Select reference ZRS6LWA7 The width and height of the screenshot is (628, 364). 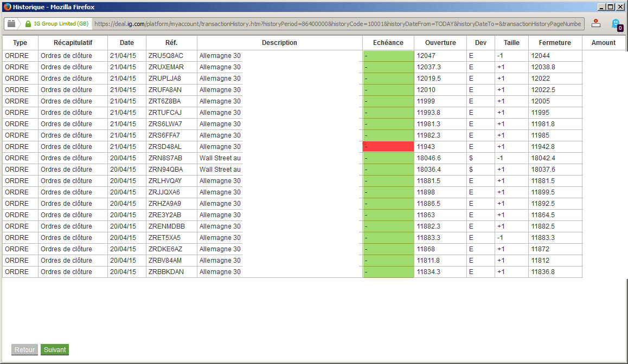[x=165, y=124]
